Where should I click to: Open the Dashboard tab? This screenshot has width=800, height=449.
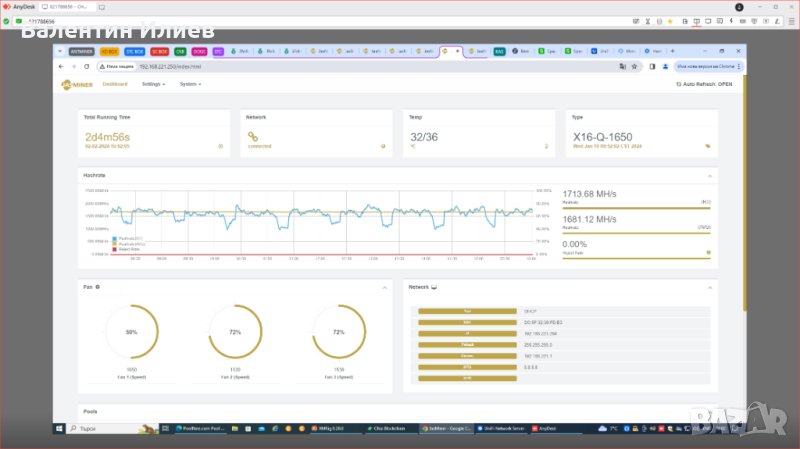(115, 85)
